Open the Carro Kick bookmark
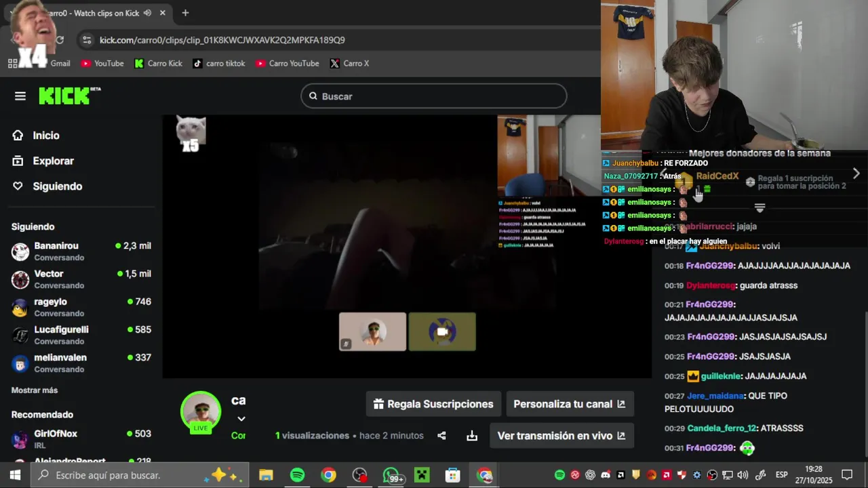Screen dimensions: 868x488 [x=158, y=64]
